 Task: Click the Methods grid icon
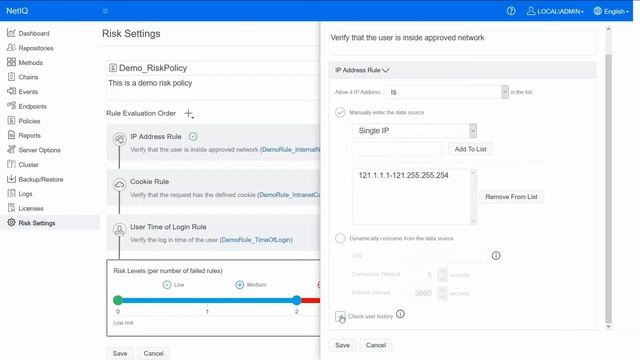pos(11,62)
